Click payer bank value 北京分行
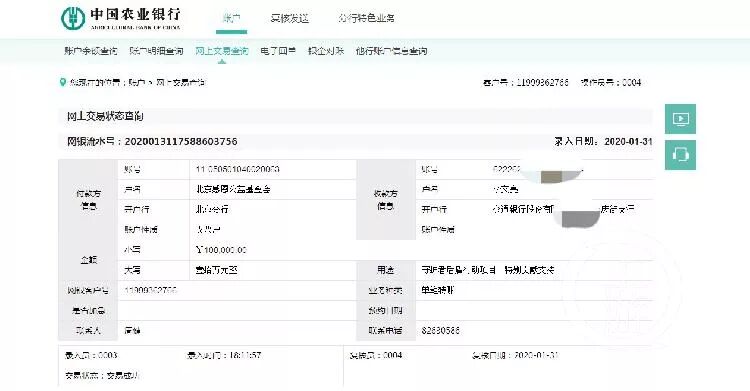The width and height of the screenshot is (750, 391). pos(212,210)
